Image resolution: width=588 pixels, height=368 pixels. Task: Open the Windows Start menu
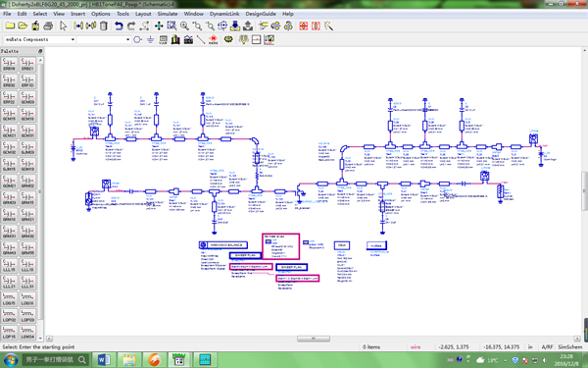point(10,360)
